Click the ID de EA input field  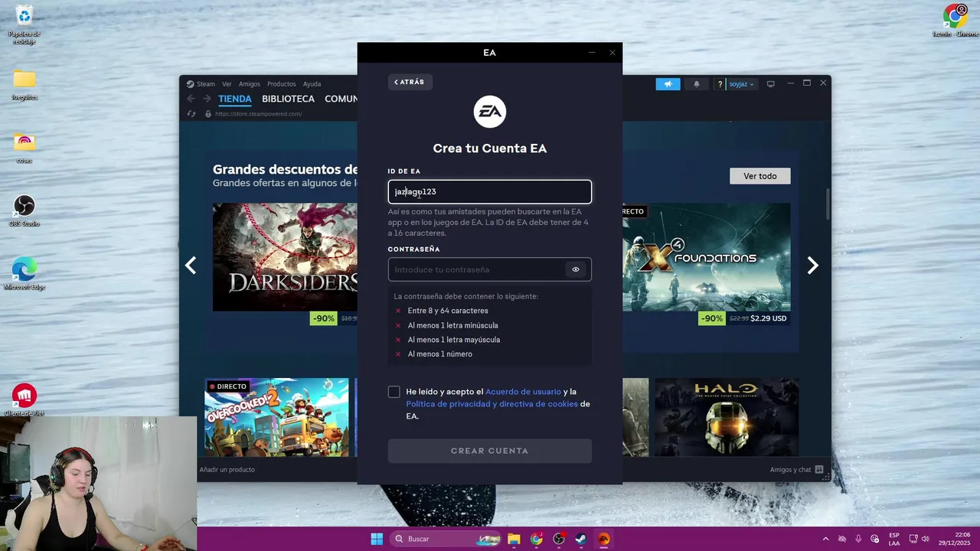coord(490,191)
